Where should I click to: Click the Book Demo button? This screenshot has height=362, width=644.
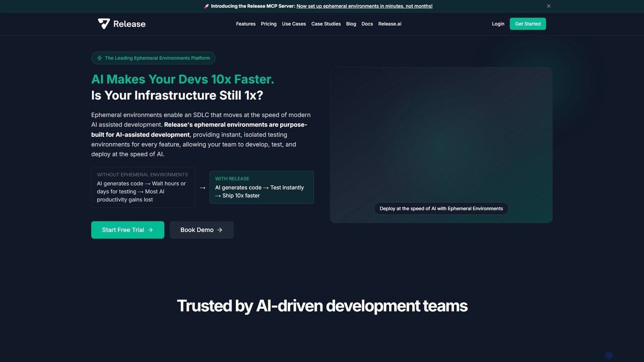202,230
